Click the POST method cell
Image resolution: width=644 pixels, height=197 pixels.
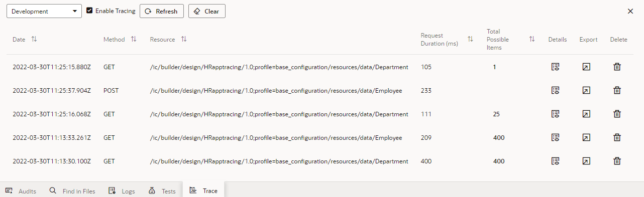click(111, 90)
